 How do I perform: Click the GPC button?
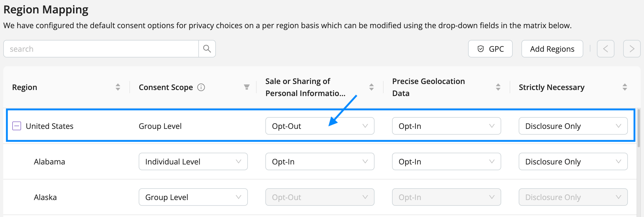click(x=490, y=49)
